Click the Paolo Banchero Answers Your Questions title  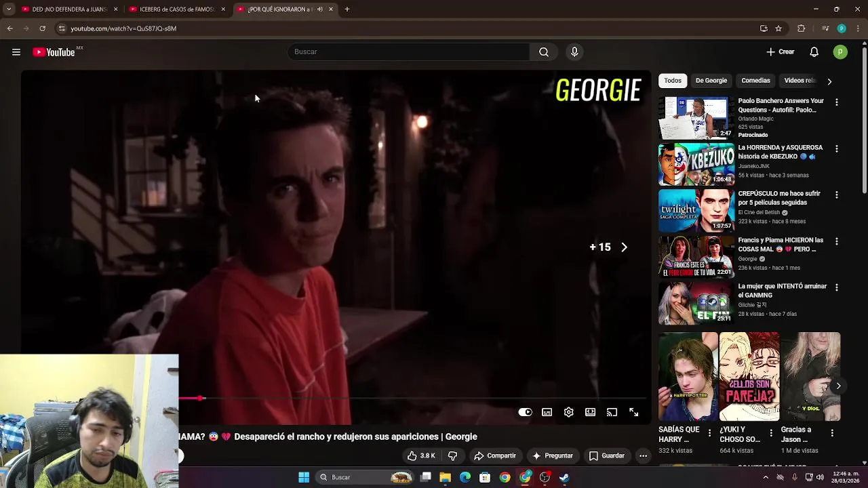coord(781,105)
